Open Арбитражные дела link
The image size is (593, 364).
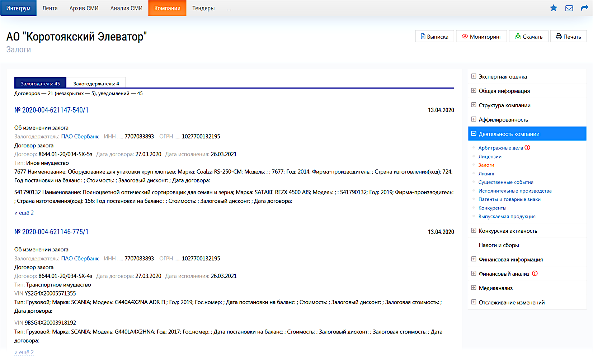click(500, 148)
